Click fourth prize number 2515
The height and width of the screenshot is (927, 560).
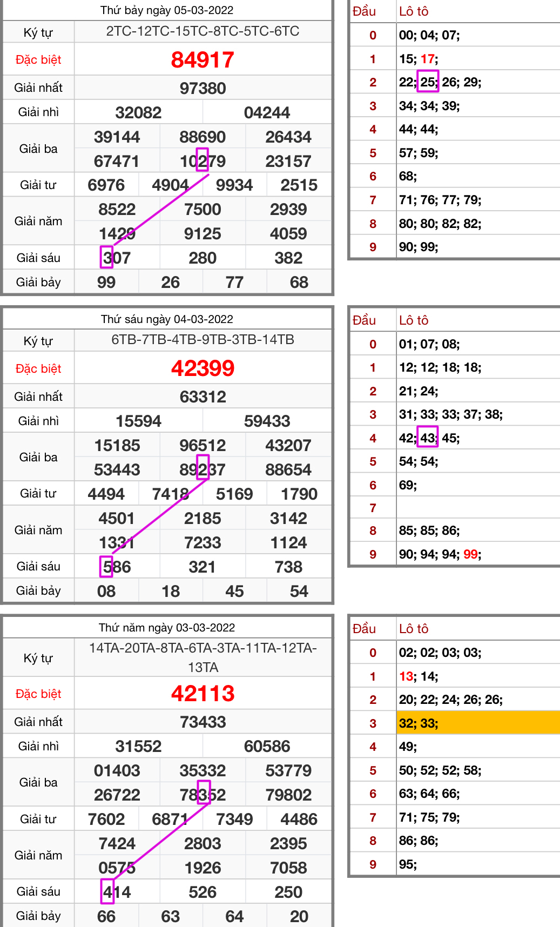(x=299, y=185)
